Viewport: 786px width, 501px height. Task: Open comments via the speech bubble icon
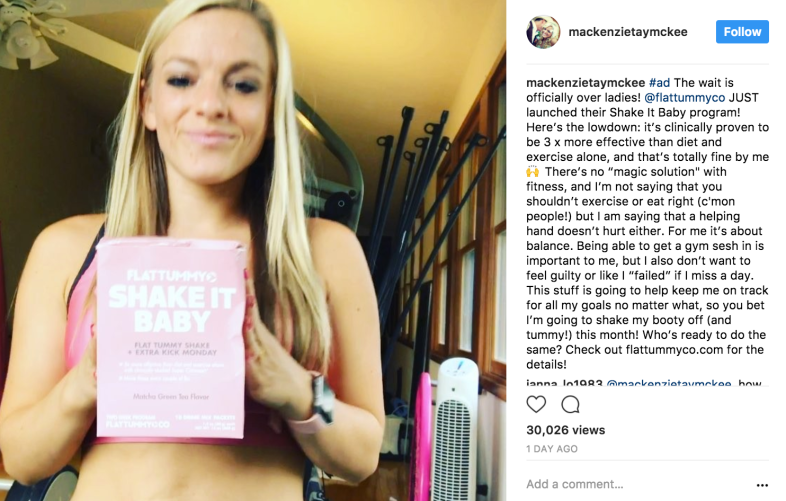click(x=570, y=404)
